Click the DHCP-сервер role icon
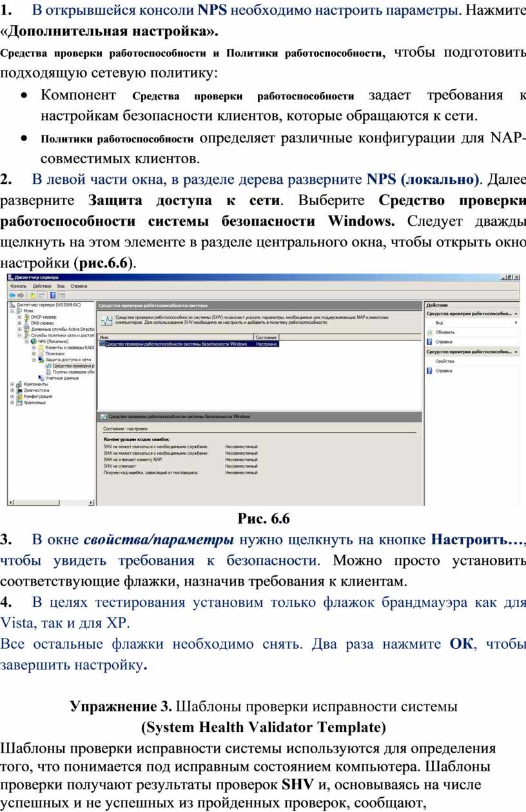Image resolution: width=526 pixels, height=812 pixels. pyautogui.click(x=26, y=317)
